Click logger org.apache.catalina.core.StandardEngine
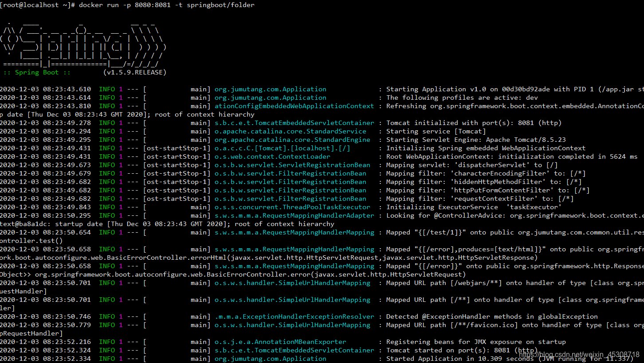 (292, 140)
